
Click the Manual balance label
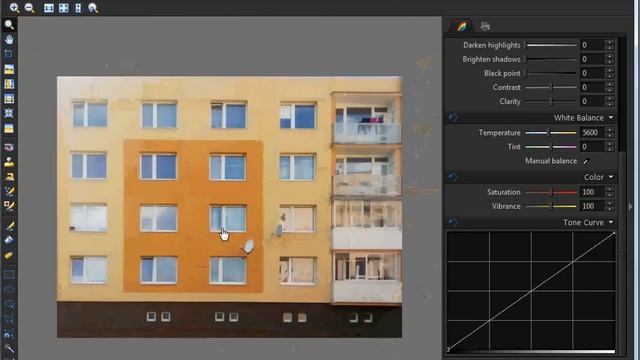[551, 161]
